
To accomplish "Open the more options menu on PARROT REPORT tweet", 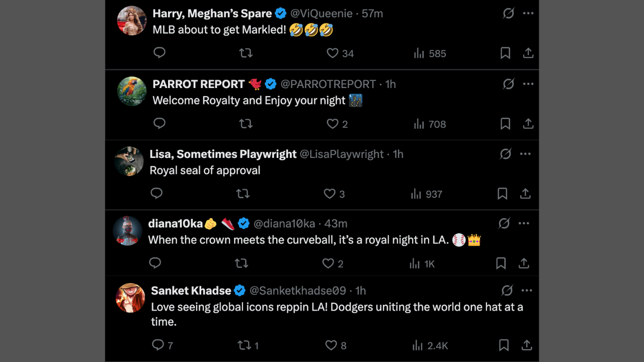I will point(528,84).
